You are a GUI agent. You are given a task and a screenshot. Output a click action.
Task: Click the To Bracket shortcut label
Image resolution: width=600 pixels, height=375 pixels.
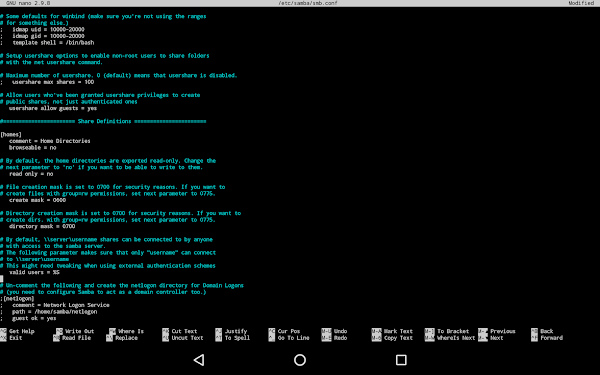click(x=453, y=331)
